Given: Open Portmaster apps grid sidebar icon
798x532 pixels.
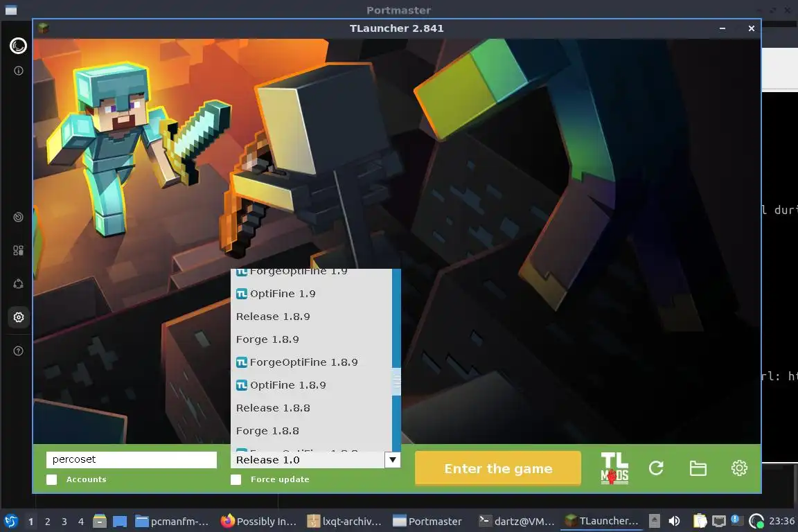Looking at the screenshot, I should tap(18, 251).
